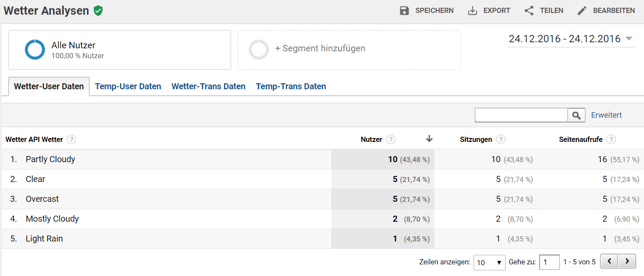
Task: Click the Teilen share icon
Action: tap(529, 11)
